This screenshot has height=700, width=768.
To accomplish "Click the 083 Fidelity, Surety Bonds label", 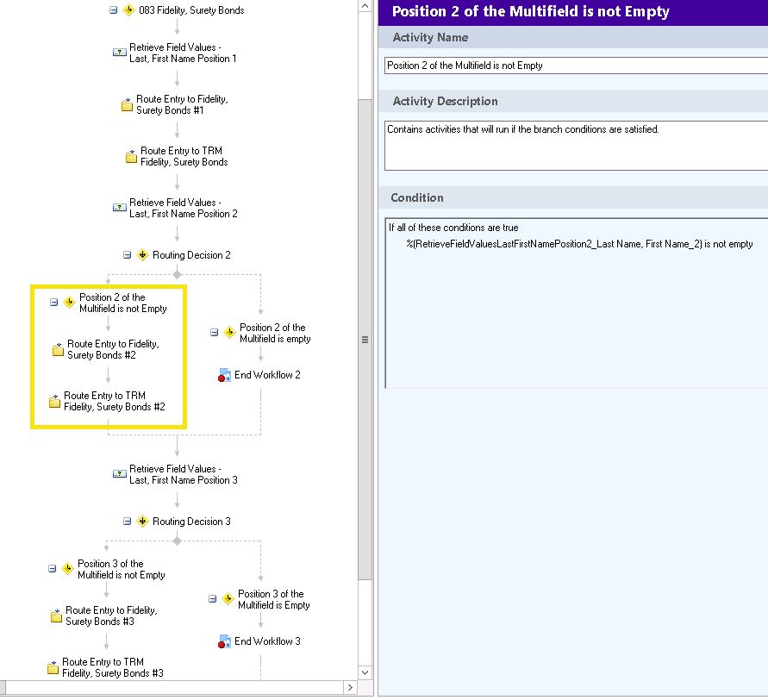I will [x=191, y=10].
